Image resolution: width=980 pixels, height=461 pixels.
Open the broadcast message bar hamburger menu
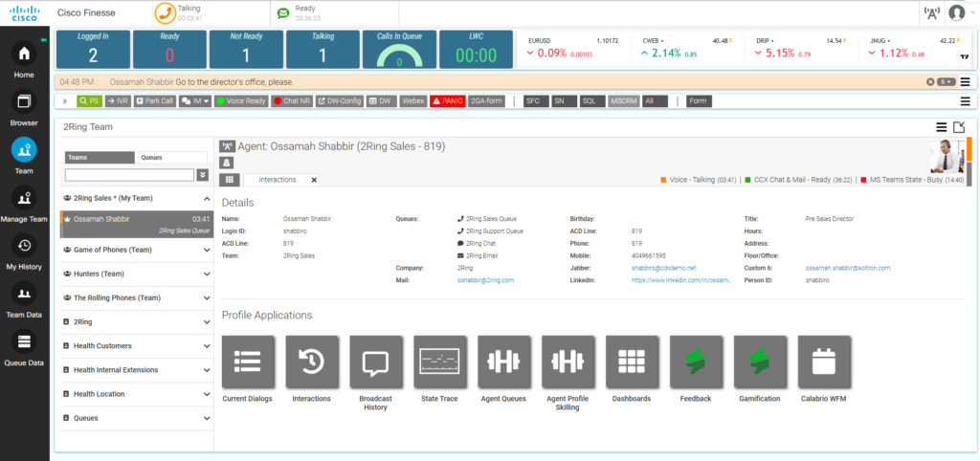(965, 82)
